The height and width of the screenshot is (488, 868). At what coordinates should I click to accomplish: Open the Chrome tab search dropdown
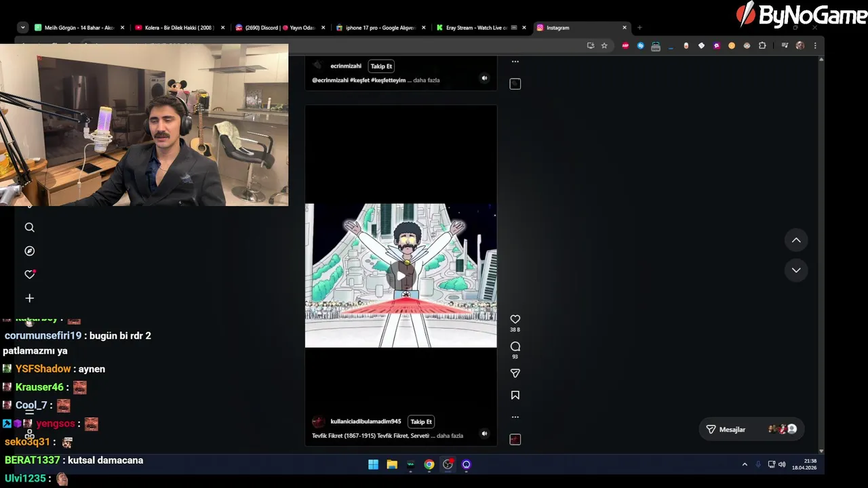22,28
